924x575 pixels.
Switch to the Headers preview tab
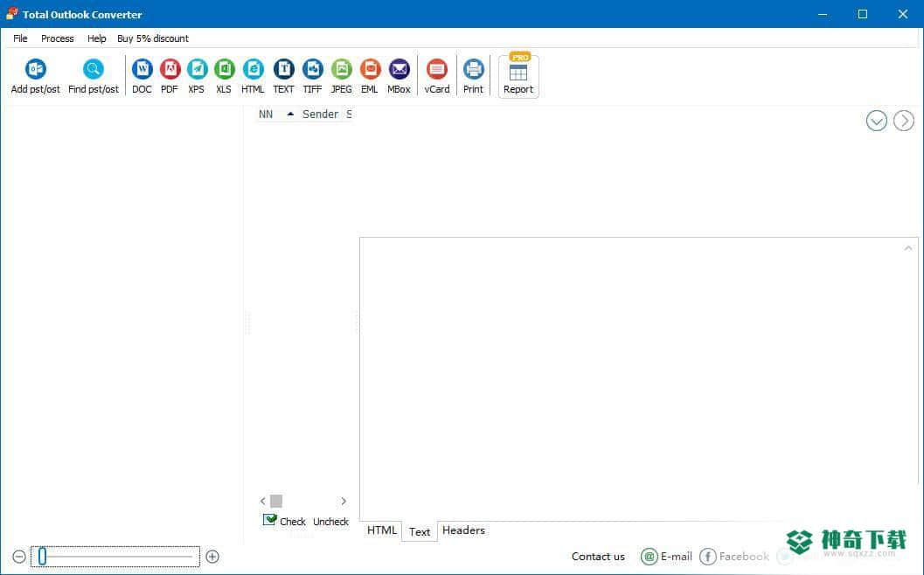coord(463,530)
